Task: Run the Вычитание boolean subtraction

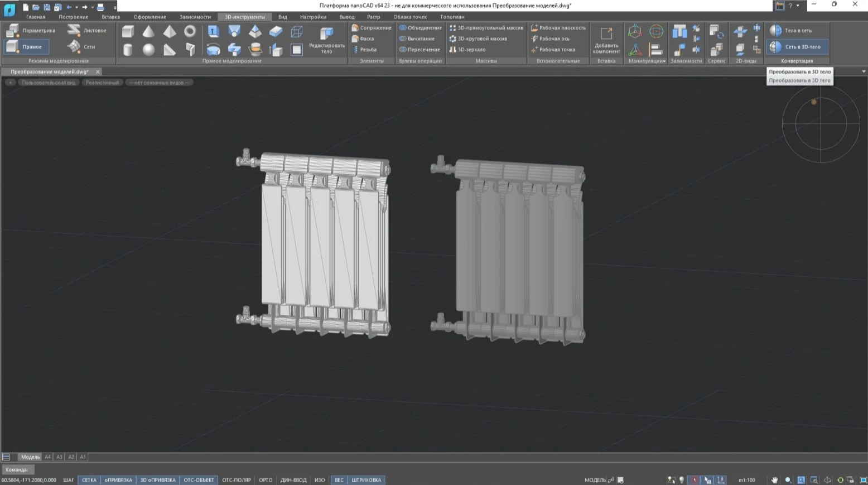Action: click(417, 39)
